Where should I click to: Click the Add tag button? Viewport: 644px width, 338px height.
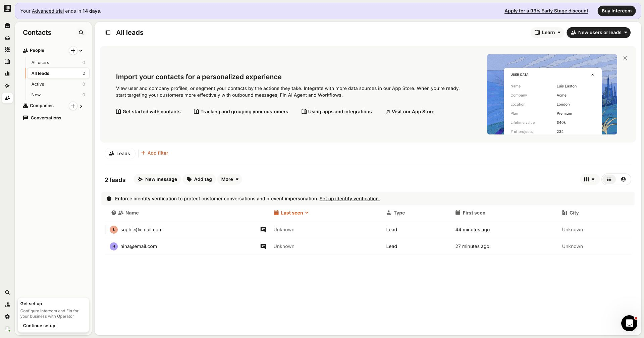coord(199,179)
